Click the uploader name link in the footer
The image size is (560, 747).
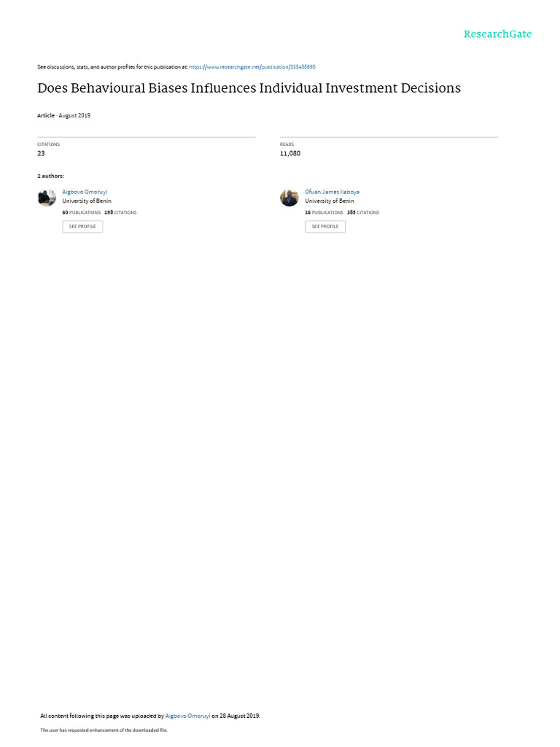[187, 716]
